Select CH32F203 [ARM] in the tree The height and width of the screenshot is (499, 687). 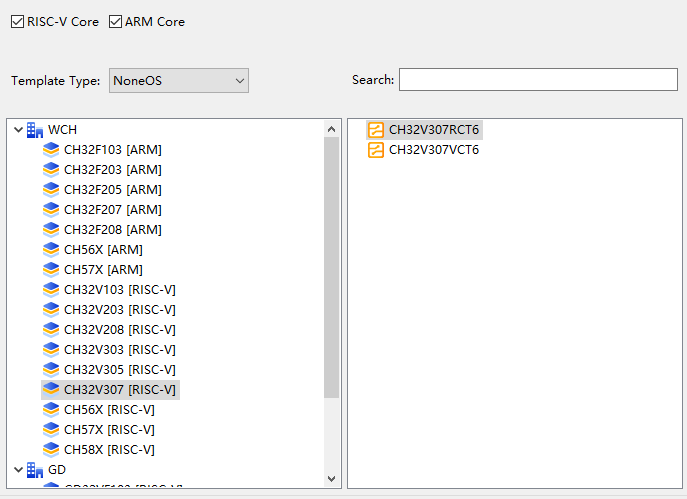pos(113,170)
